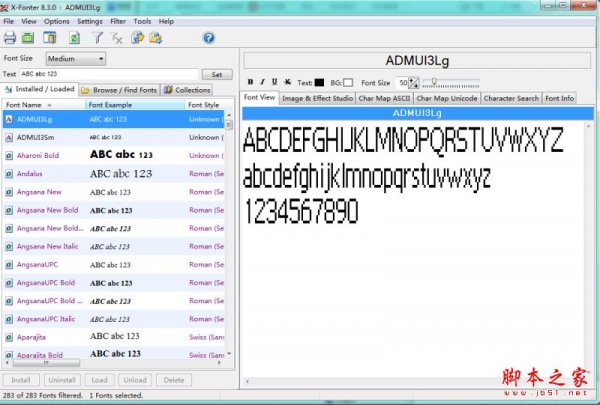Click the Clear filter icon
This screenshot has width=600, height=405.
[x=116, y=38]
